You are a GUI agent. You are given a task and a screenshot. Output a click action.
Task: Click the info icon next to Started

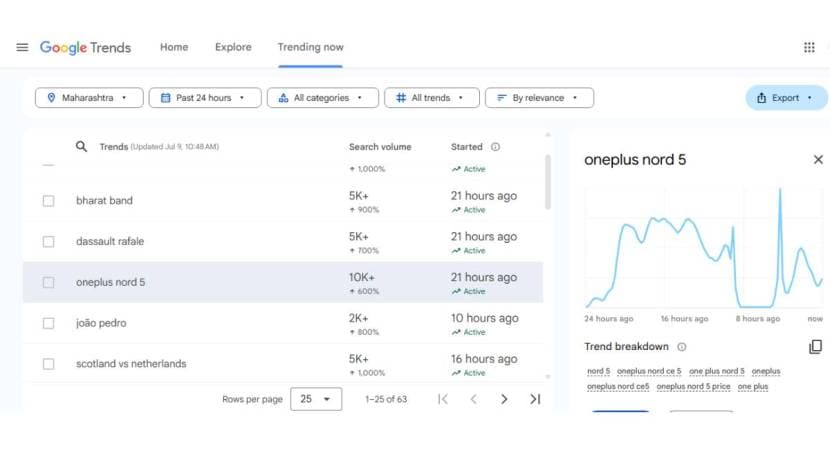tap(495, 147)
